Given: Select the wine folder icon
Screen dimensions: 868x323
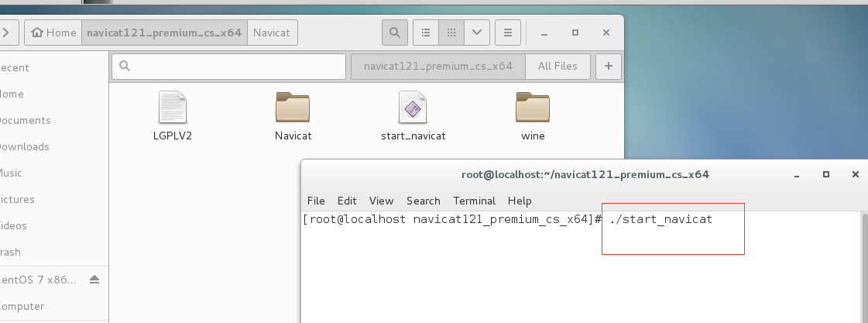Looking at the screenshot, I should [533, 116].
